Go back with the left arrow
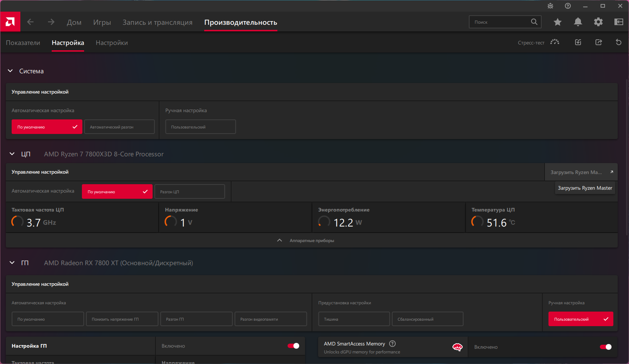Screen dimensions: 629x364 pyautogui.click(x=31, y=22)
